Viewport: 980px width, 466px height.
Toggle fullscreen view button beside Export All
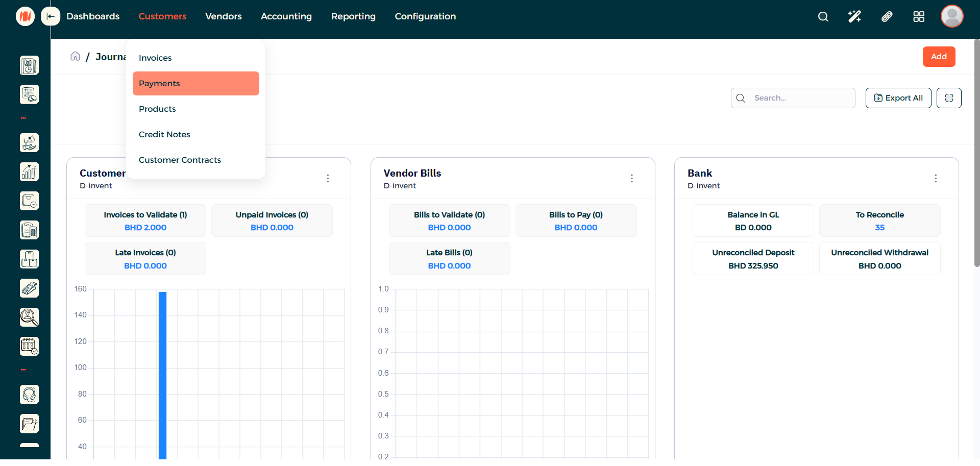pos(949,98)
